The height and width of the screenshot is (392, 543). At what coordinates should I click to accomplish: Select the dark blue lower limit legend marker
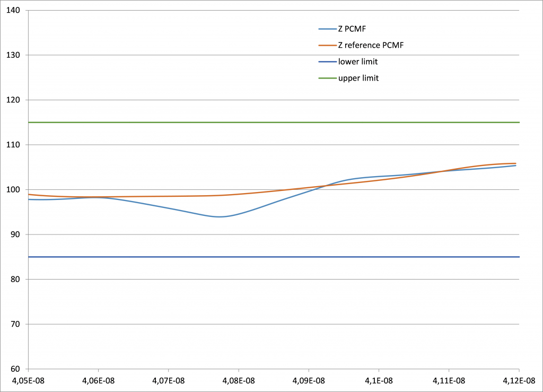(x=326, y=62)
